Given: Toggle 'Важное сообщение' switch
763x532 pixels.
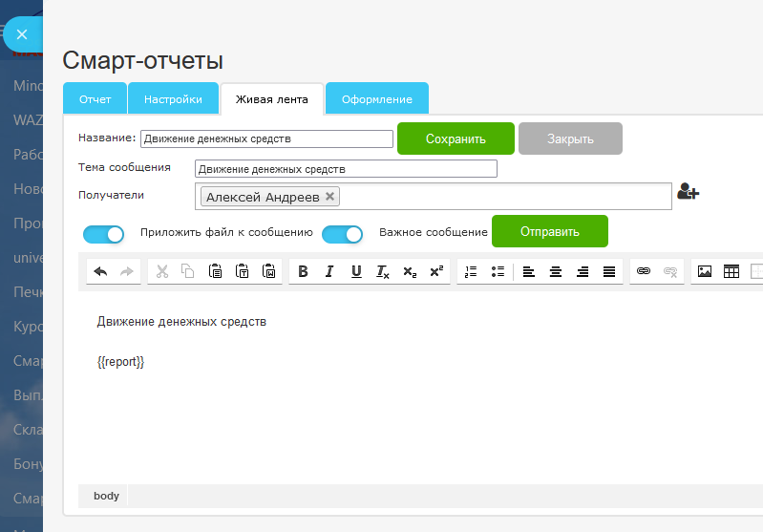Looking at the screenshot, I should (342, 234).
